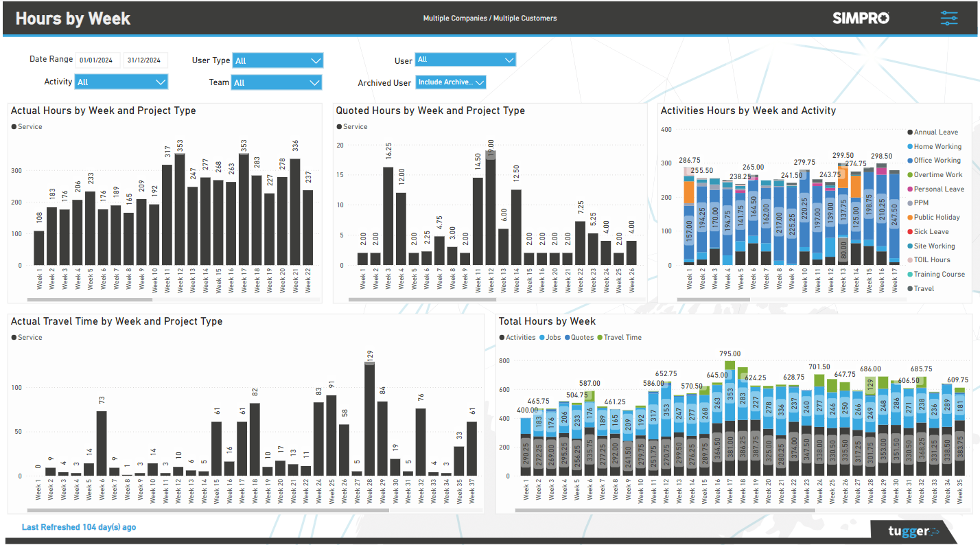
Task: Click the SIMPRO logo
Action: pos(861,19)
